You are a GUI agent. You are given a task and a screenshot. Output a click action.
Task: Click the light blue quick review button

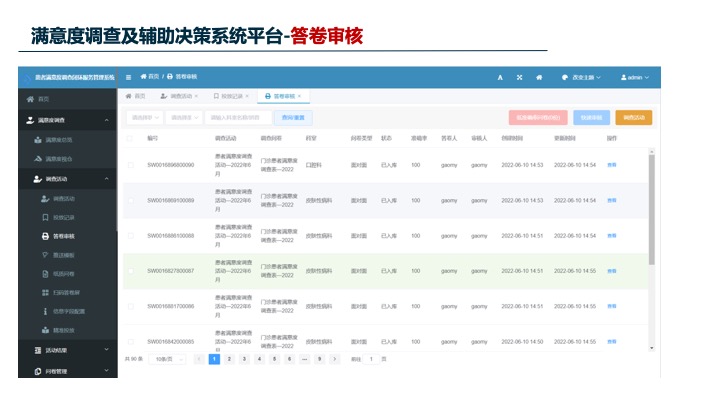click(591, 118)
